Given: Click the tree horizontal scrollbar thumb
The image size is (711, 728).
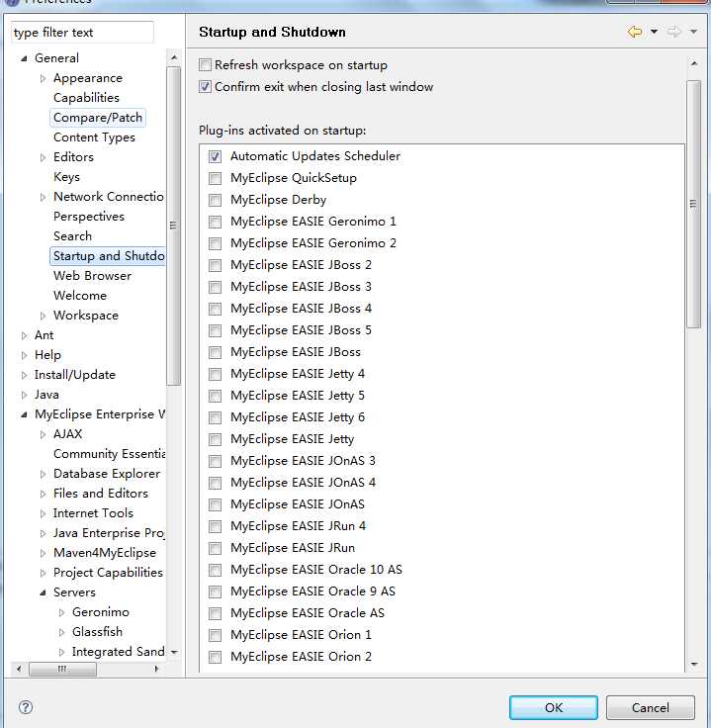Looking at the screenshot, I should click(x=62, y=669).
